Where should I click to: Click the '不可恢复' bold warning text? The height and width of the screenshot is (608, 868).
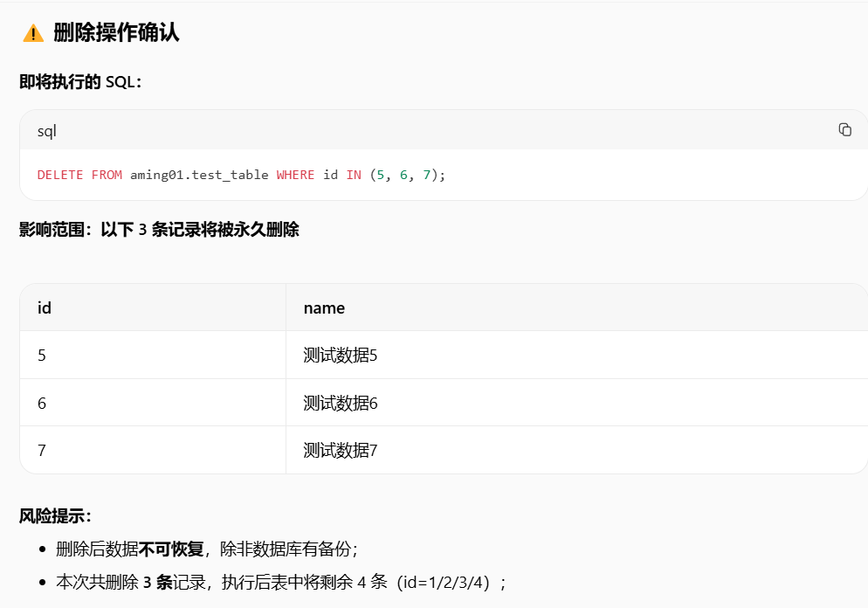tap(171, 549)
